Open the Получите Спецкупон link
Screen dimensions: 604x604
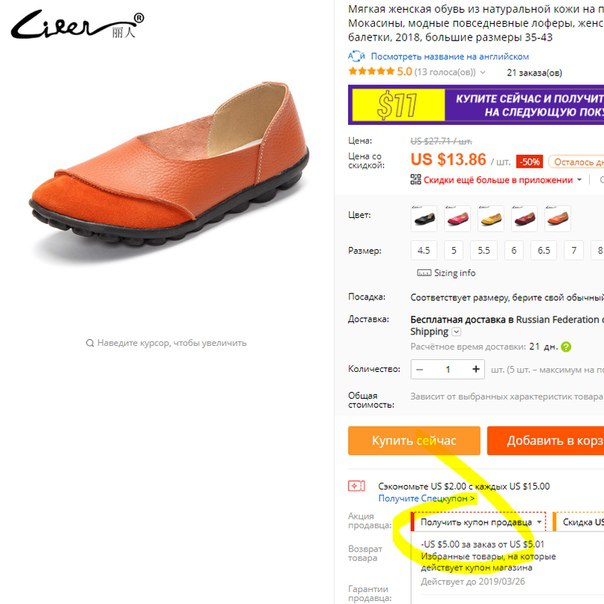(x=426, y=498)
